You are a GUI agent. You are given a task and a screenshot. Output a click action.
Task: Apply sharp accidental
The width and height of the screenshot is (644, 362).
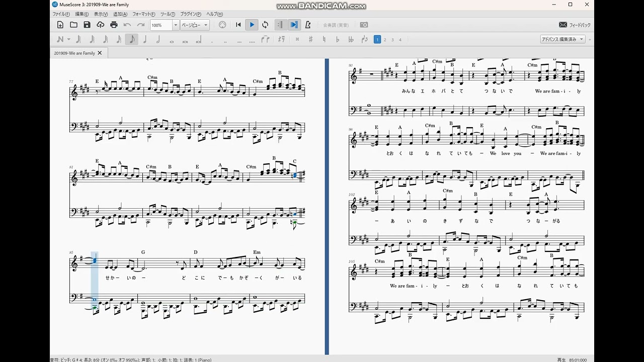311,39
